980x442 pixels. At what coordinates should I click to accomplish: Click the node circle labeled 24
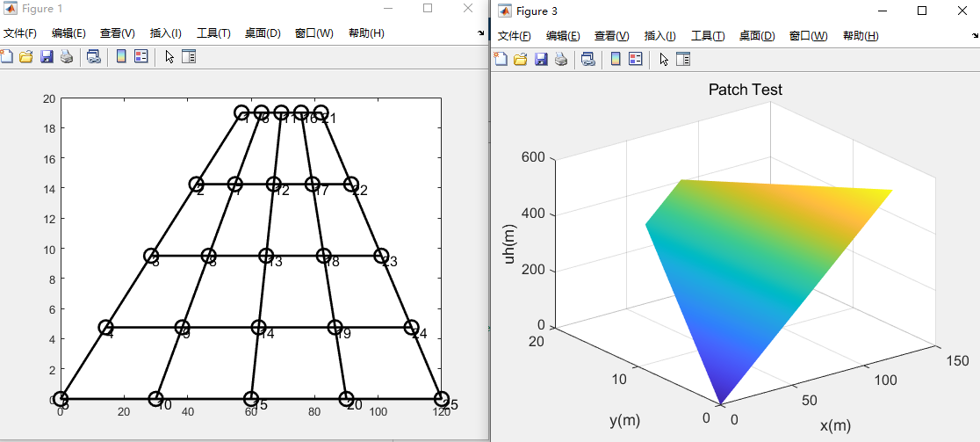(411, 327)
